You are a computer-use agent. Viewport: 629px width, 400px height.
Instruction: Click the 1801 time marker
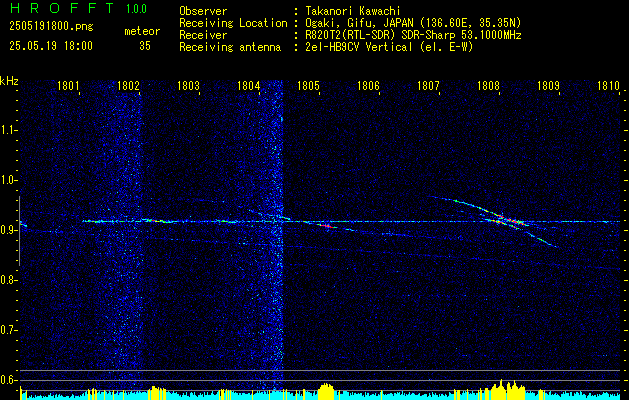(x=68, y=85)
